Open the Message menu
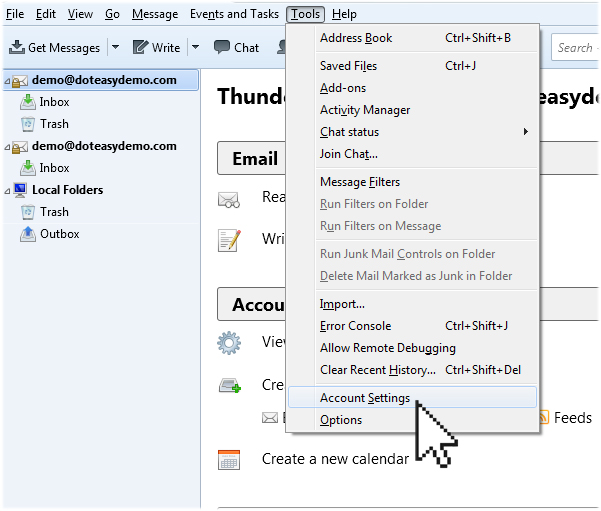 155,14
